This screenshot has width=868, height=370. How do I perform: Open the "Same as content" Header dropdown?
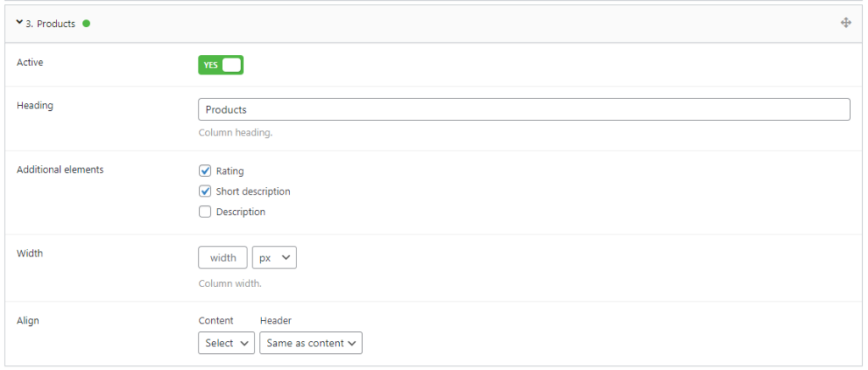[x=311, y=343]
